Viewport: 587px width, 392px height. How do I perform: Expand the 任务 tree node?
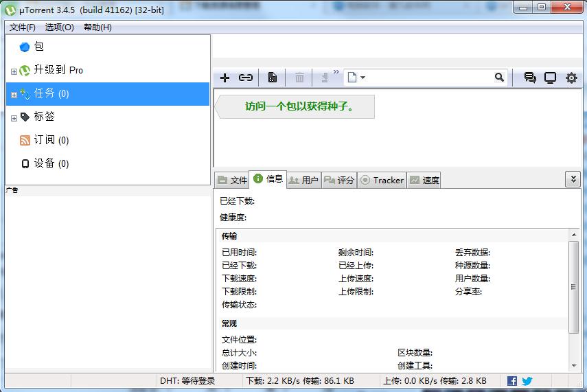pyautogui.click(x=14, y=95)
